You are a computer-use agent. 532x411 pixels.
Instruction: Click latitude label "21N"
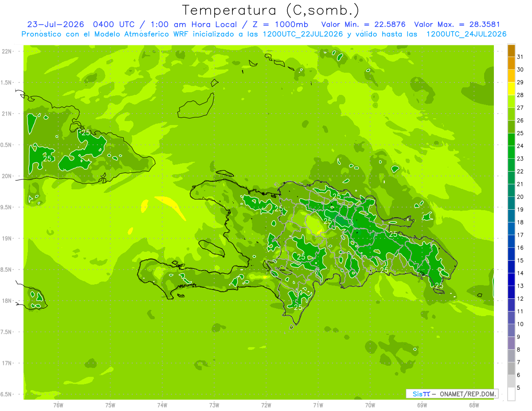pyautogui.click(x=7, y=114)
